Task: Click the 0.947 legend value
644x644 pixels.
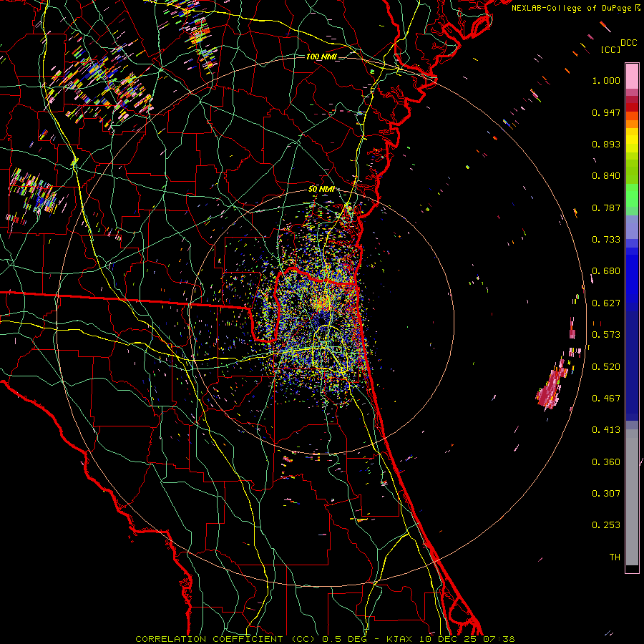Action: tap(606, 112)
